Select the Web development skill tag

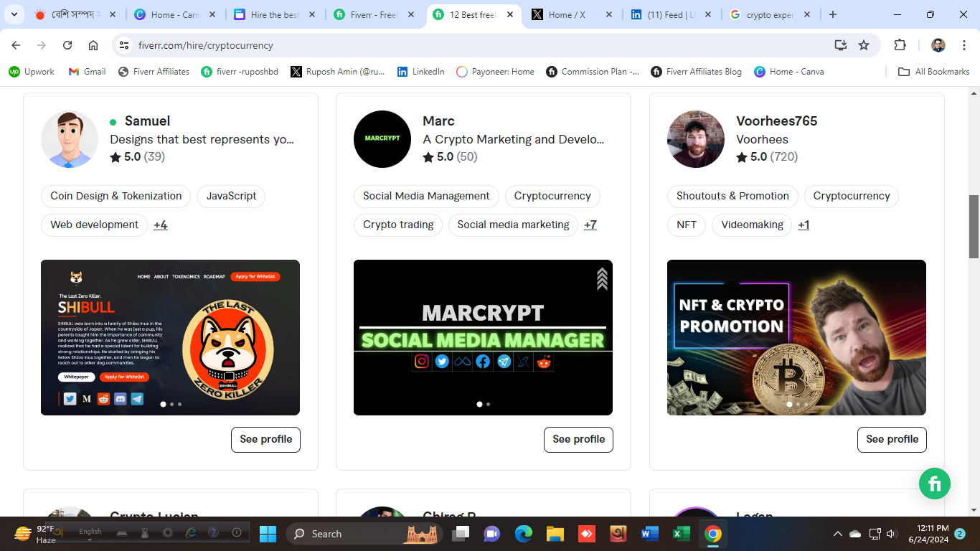coord(94,225)
